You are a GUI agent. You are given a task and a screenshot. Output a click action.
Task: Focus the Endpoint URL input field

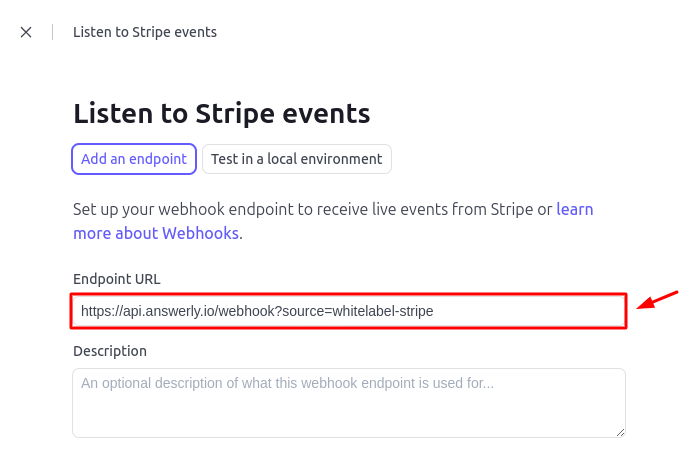tap(348, 311)
